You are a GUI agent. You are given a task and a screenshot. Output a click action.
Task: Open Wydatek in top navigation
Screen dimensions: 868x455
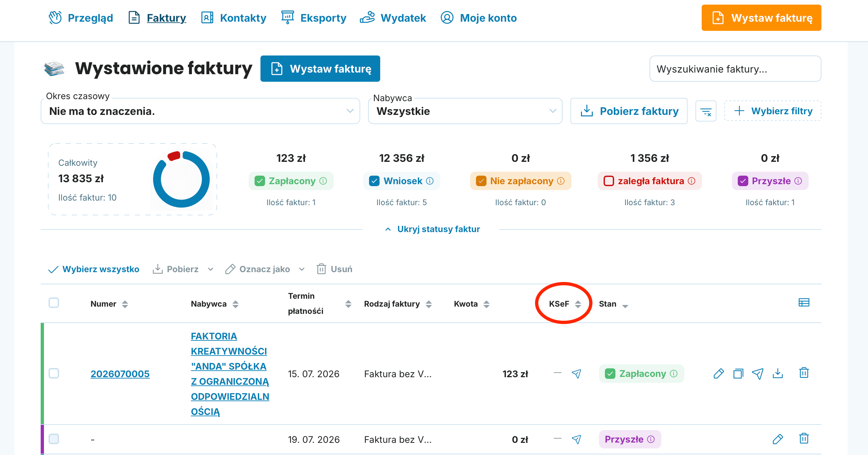coord(393,18)
